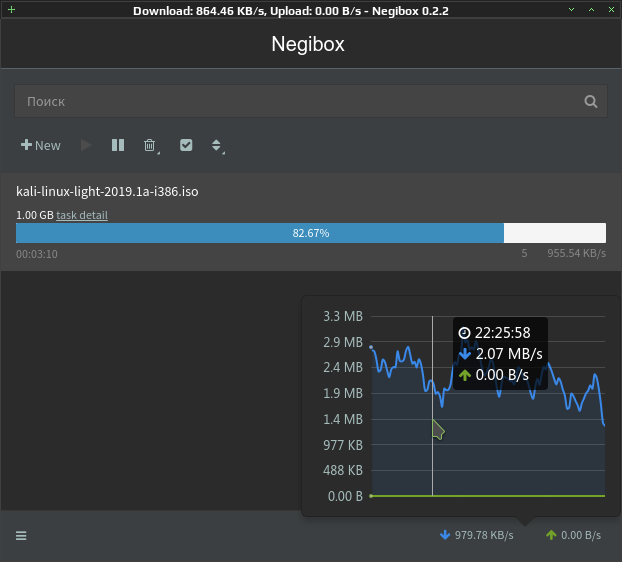Click the 2.07 MB/s tooltip value

point(509,354)
